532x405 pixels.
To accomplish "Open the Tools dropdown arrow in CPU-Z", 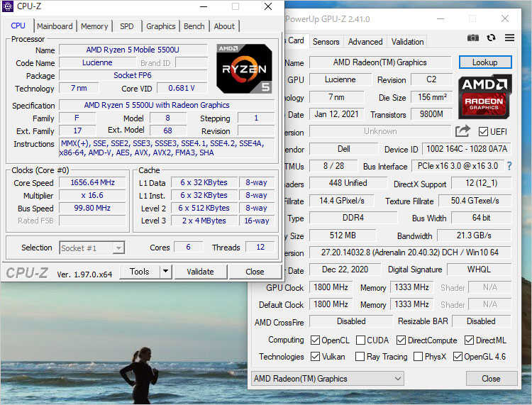I will click(165, 272).
